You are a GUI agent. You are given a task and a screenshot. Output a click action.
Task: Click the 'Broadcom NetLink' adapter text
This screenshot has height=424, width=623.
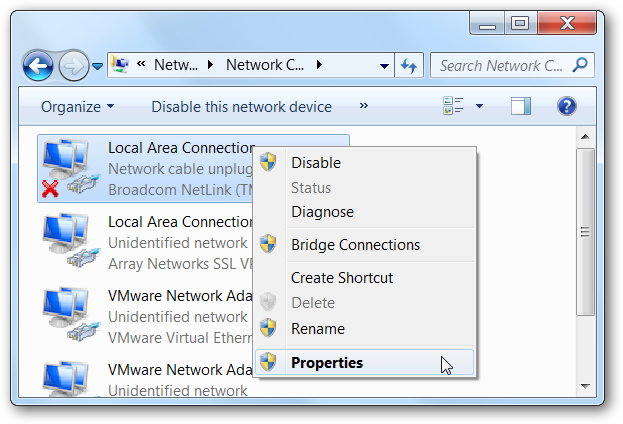pyautogui.click(x=180, y=190)
